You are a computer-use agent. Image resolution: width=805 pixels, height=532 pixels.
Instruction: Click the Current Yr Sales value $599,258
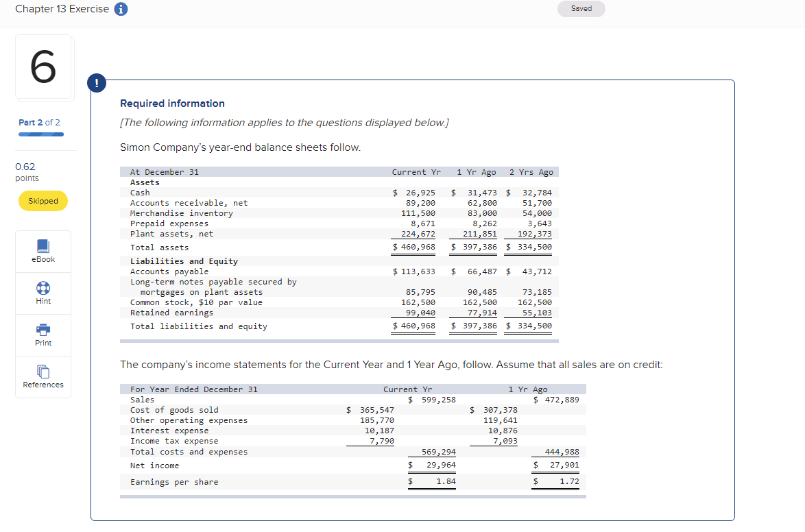[x=432, y=400]
